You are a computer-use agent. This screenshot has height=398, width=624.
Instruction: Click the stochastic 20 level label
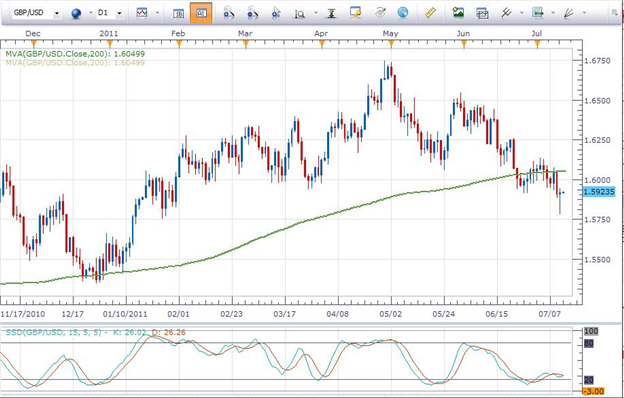[589, 380]
